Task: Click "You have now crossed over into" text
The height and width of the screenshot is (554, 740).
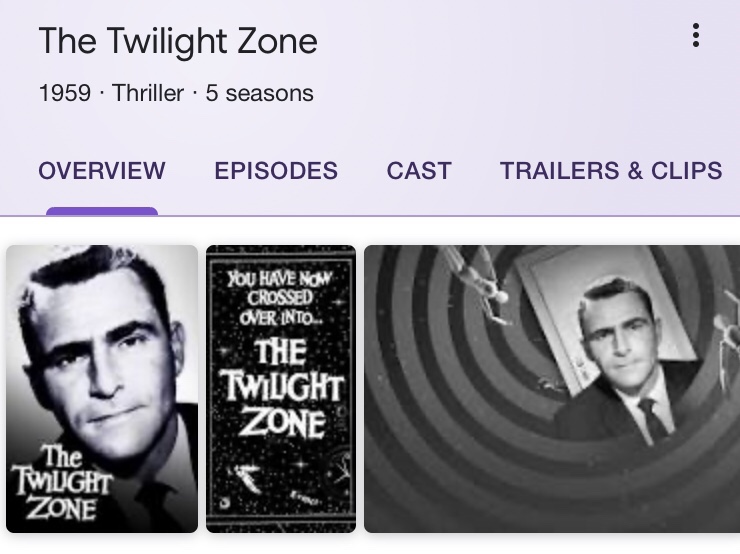Action: point(279,297)
